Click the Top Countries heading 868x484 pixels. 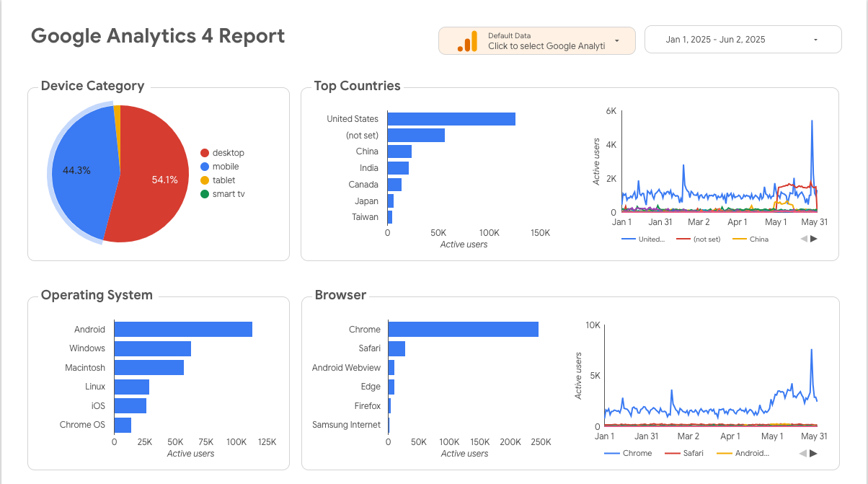pos(357,86)
